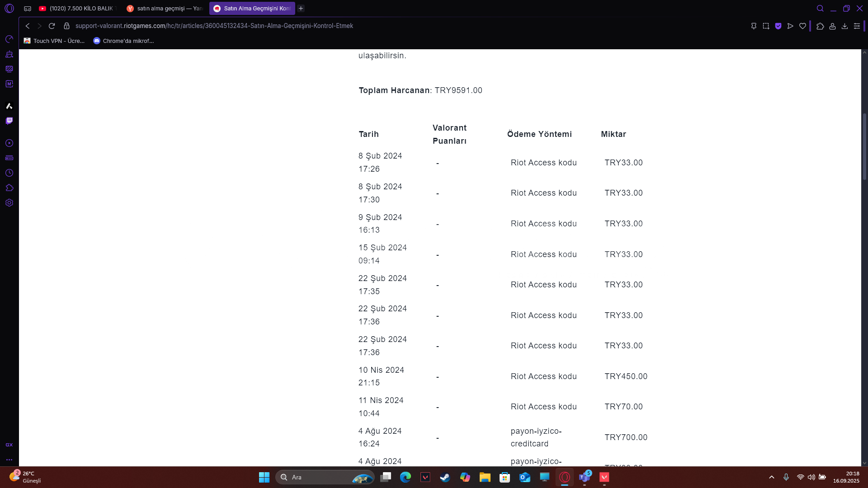Click the Ödeme Yöntemi column header

point(539,134)
